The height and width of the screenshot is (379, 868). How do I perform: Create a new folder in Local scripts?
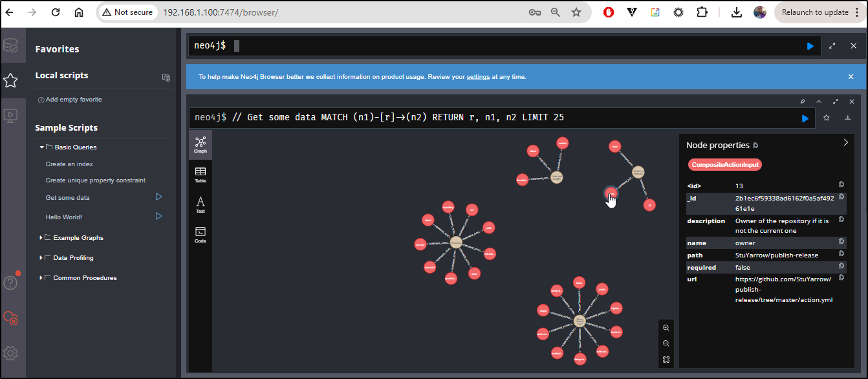[x=166, y=77]
